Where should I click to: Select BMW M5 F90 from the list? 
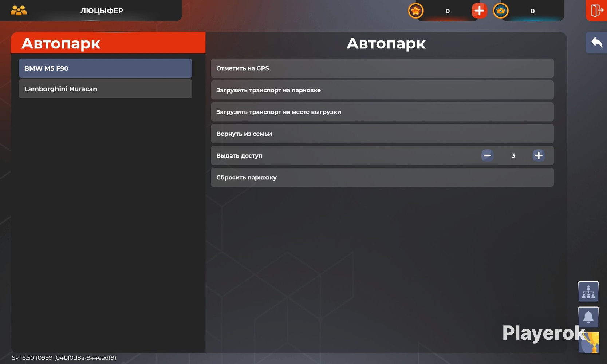(x=105, y=68)
